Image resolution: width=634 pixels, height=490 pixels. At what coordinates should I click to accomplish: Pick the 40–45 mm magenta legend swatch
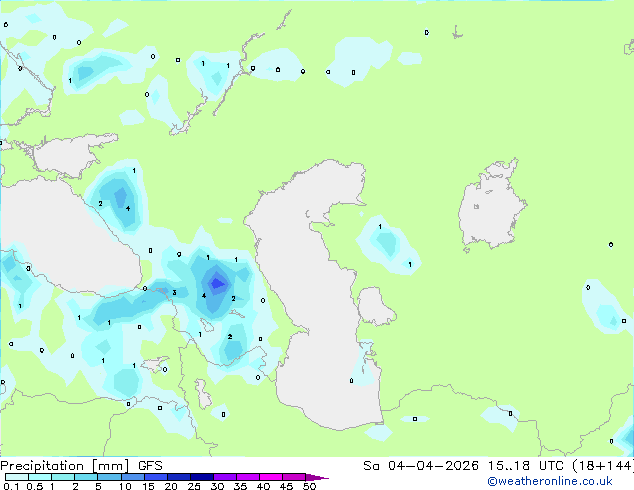point(271,477)
